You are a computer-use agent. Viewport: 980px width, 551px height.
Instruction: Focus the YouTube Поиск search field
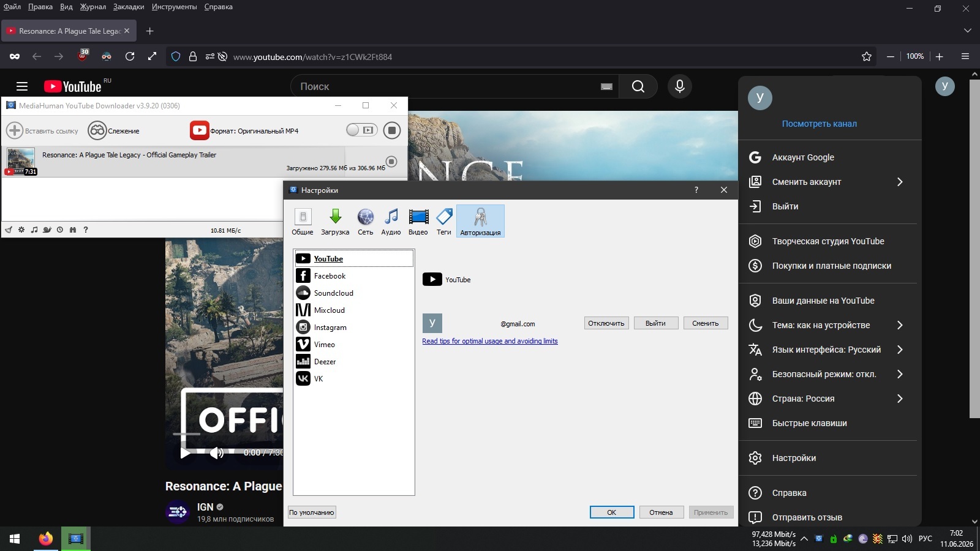tap(454, 86)
